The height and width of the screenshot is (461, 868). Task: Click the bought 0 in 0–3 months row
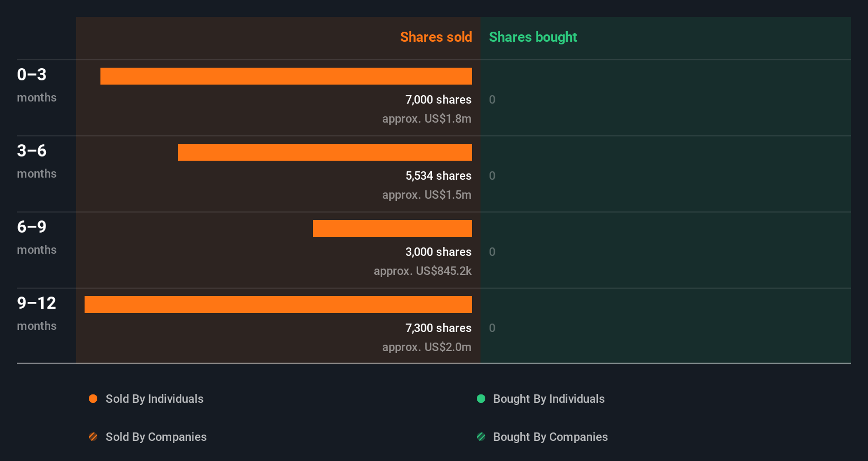click(492, 99)
